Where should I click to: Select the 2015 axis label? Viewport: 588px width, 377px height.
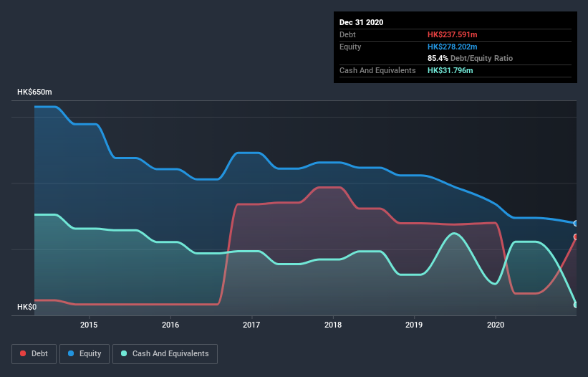(89, 325)
